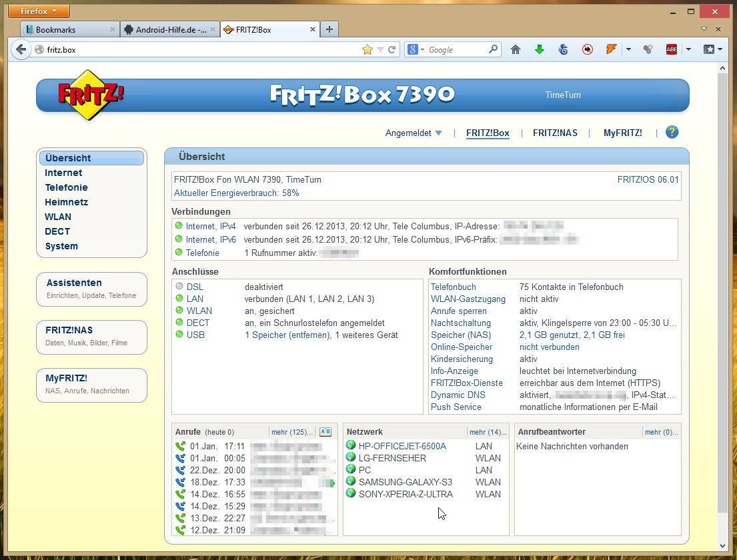The width and height of the screenshot is (737, 560).
Task: Click the globe icon beside HP-OFFICEJET-6500A
Action: [351, 445]
